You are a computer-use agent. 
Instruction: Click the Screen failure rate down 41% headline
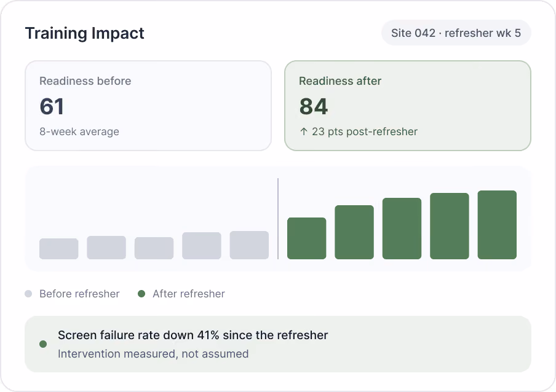193,335
